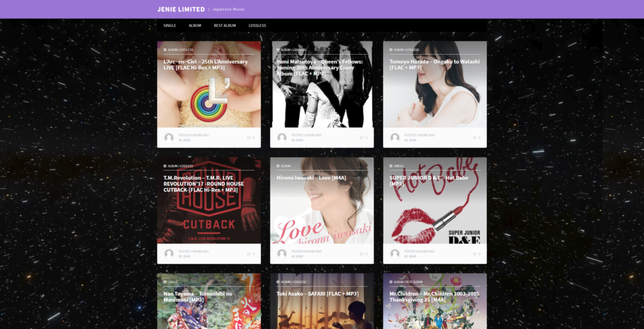The width and height of the screenshot is (644, 329).
Task: Click category icon on Tomoyo Harada card
Action: [391, 50]
